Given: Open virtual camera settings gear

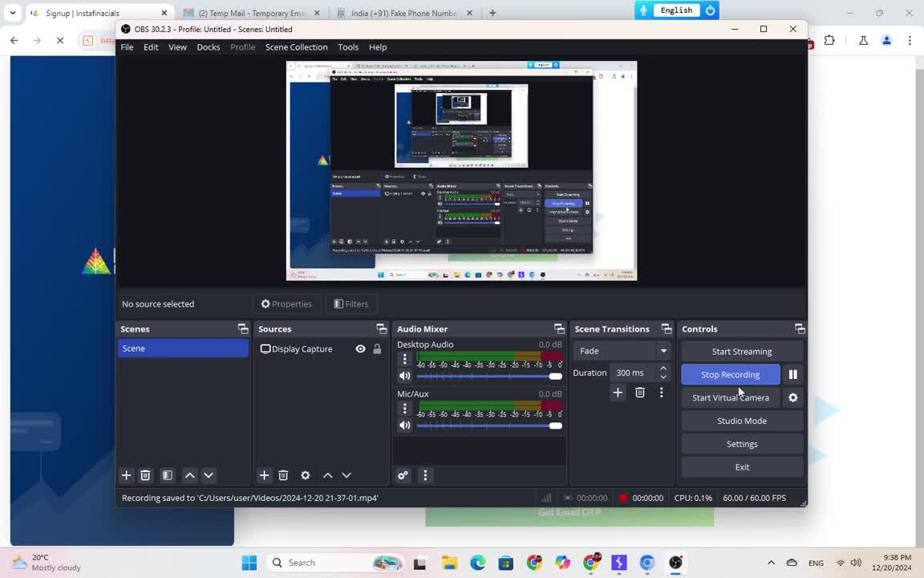Looking at the screenshot, I should click(x=793, y=397).
